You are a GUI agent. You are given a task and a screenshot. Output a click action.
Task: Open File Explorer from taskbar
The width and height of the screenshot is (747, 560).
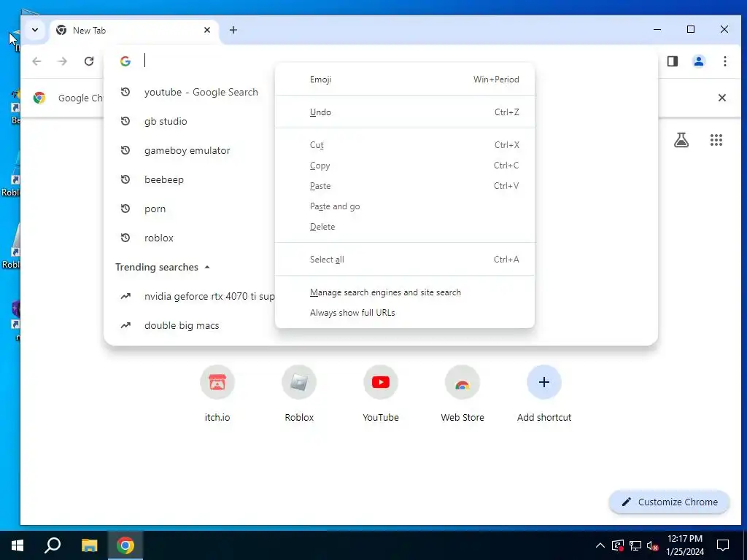pyautogui.click(x=89, y=545)
